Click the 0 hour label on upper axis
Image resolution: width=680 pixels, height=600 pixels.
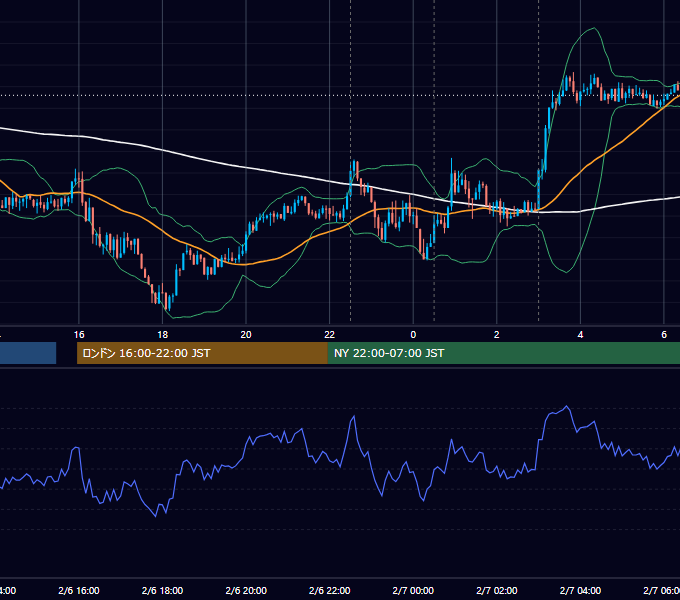tap(413, 335)
